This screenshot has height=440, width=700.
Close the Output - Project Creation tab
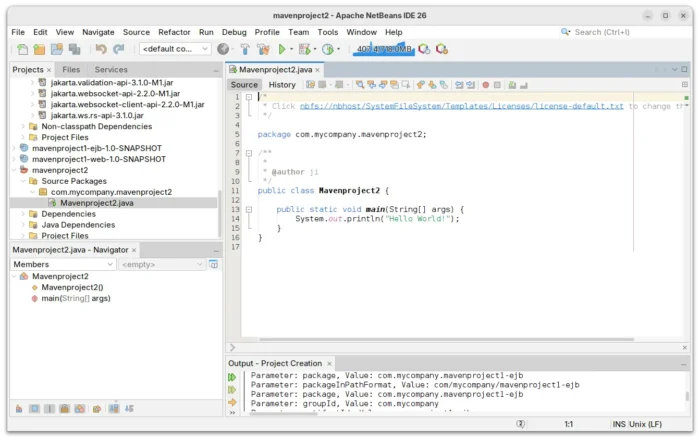[x=329, y=364]
